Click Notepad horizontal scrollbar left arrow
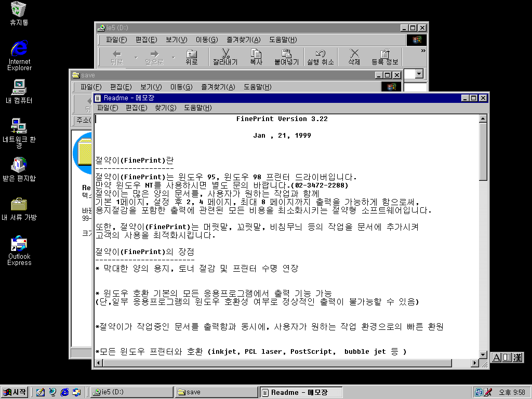The image size is (532, 399). [99, 363]
